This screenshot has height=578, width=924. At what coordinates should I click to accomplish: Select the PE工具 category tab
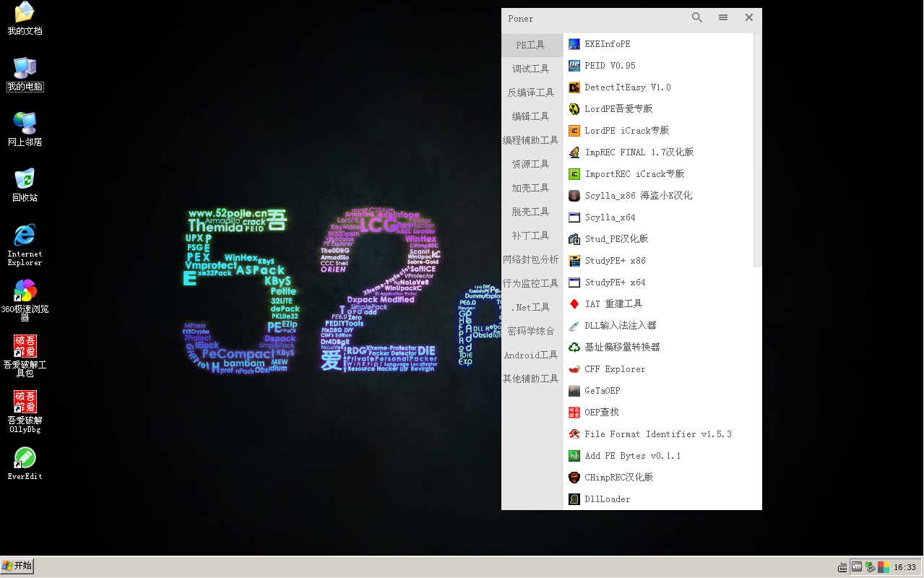point(532,45)
